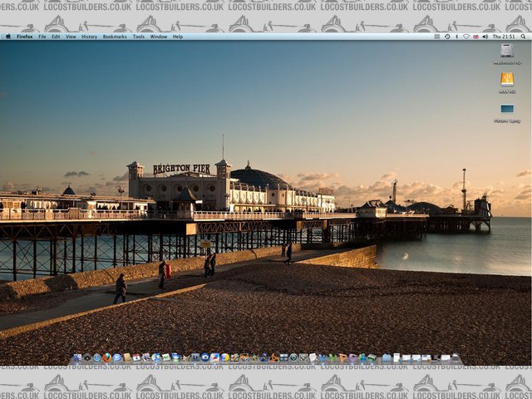
Task: Open the calendar app in Dock
Action: pyautogui.click(x=136, y=357)
